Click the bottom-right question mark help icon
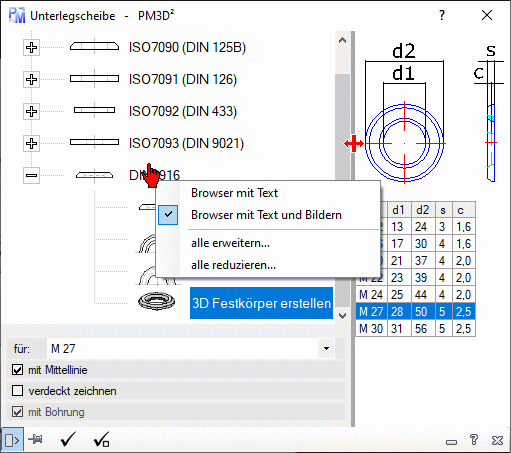The height and width of the screenshot is (453, 511). point(474,440)
